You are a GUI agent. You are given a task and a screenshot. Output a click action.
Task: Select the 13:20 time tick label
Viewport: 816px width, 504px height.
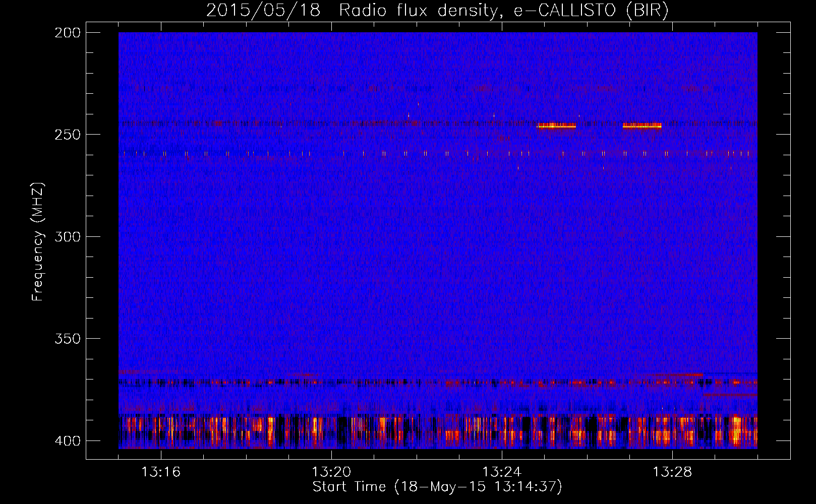(331, 472)
